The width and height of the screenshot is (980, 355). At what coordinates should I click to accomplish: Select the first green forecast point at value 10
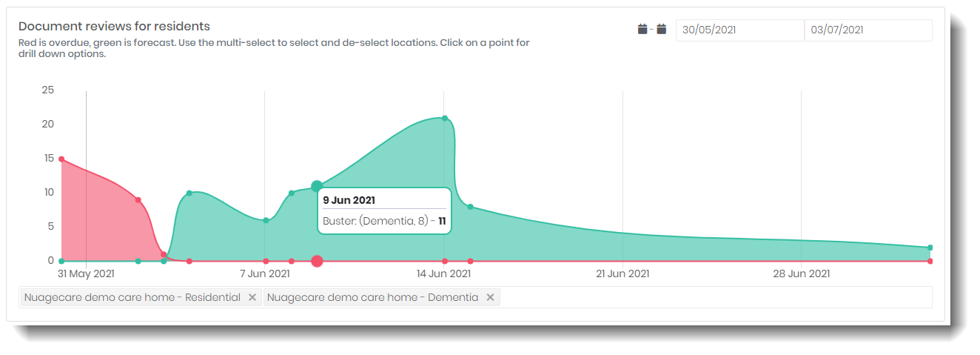pyautogui.click(x=189, y=193)
